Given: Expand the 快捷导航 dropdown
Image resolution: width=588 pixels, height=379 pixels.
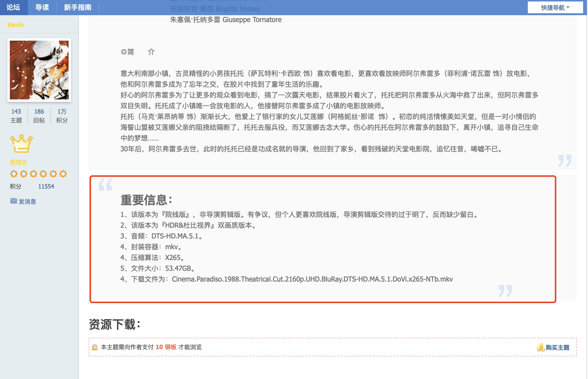Looking at the screenshot, I should click(x=556, y=8).
